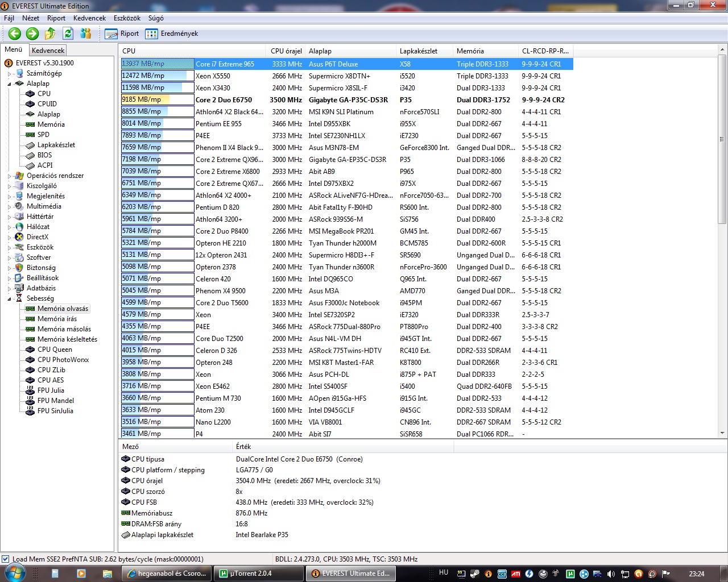The image size is (728, 582).
Task: Click the volume icon in the system tray
Action: click(x=611, y=574)
